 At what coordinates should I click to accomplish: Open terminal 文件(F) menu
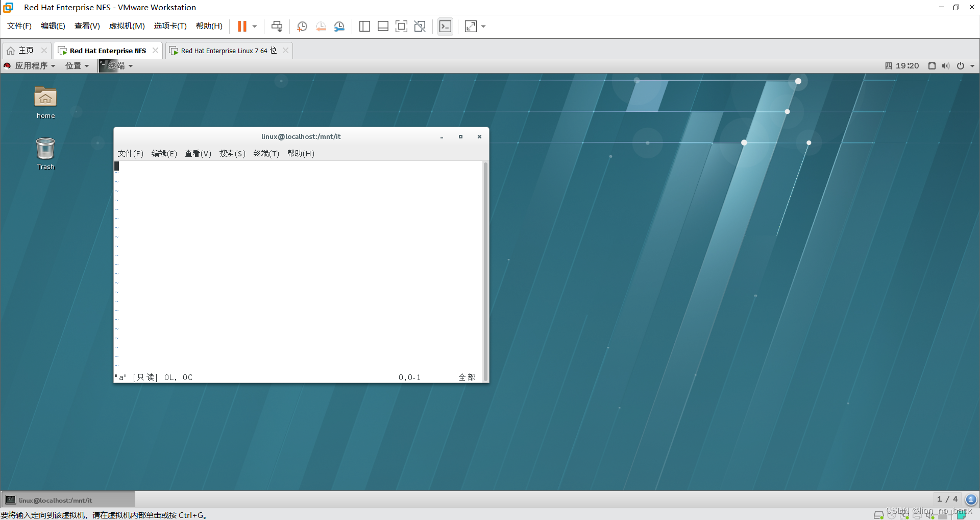(130, 153)
